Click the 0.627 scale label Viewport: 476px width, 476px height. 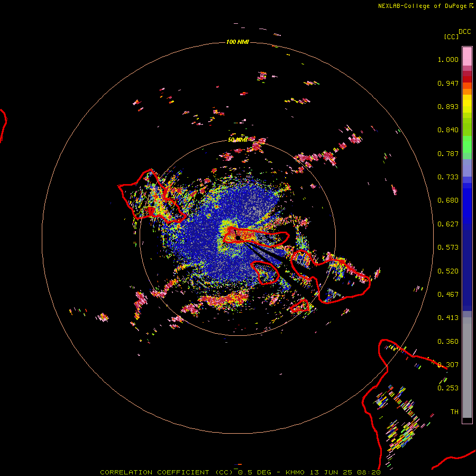(x=448, y=224)
